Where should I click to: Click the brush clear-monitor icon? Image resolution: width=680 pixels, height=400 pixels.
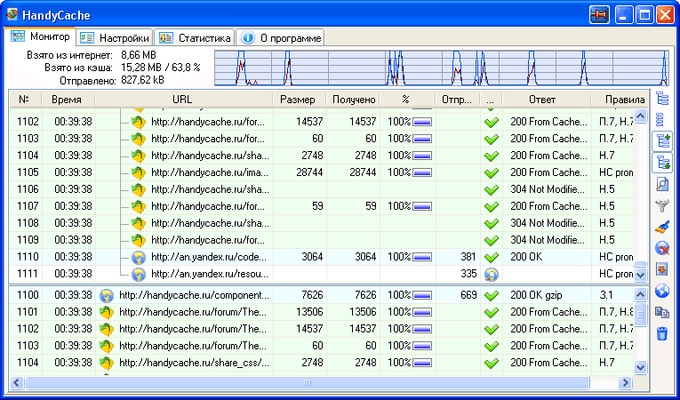[662, 227]
